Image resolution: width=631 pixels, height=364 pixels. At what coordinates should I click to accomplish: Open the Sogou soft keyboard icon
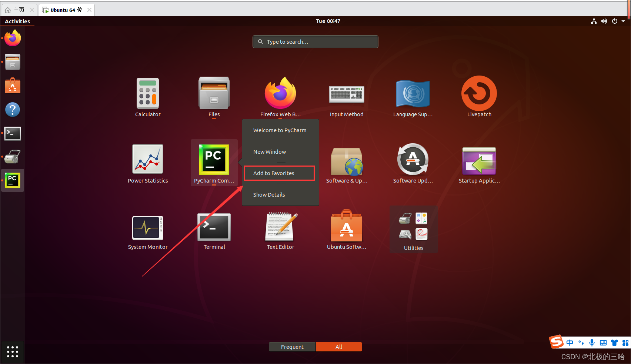603,343
